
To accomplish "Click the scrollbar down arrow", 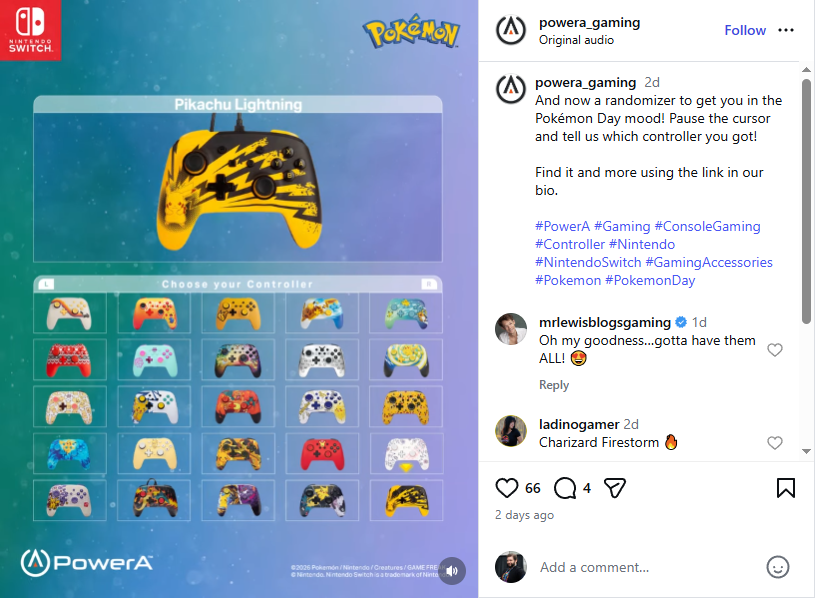I will [806, 451].
